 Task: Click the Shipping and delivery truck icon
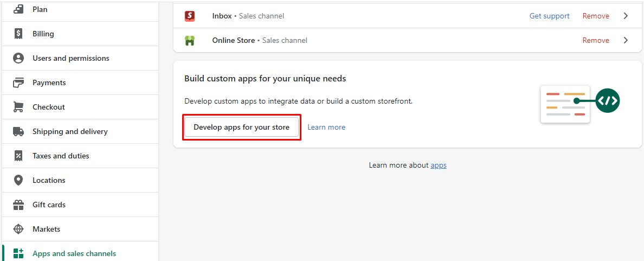[x=18, y=131]
